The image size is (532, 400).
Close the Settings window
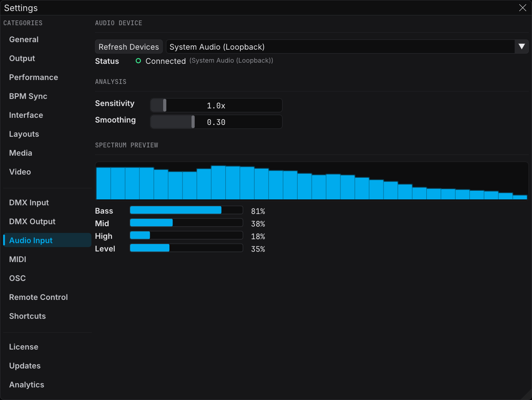tap(523, 8)
